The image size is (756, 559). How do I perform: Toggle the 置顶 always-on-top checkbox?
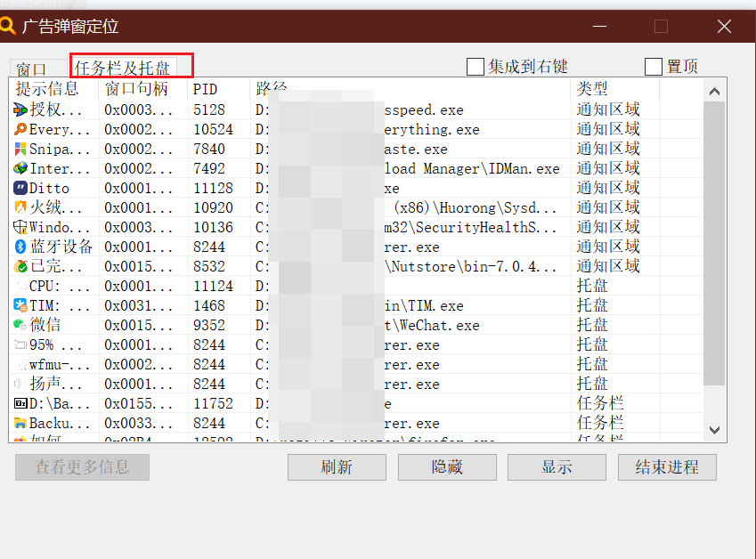(654, 67)
